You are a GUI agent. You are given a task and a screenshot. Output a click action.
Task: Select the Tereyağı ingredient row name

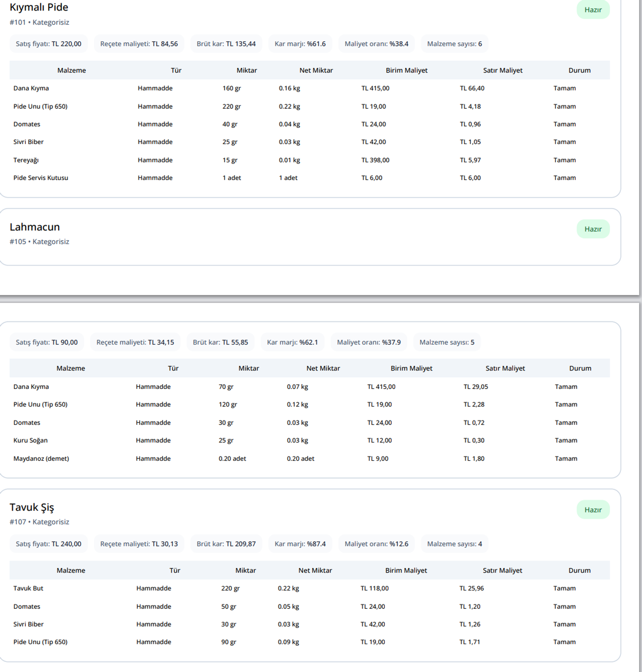[x=26, y=160]
